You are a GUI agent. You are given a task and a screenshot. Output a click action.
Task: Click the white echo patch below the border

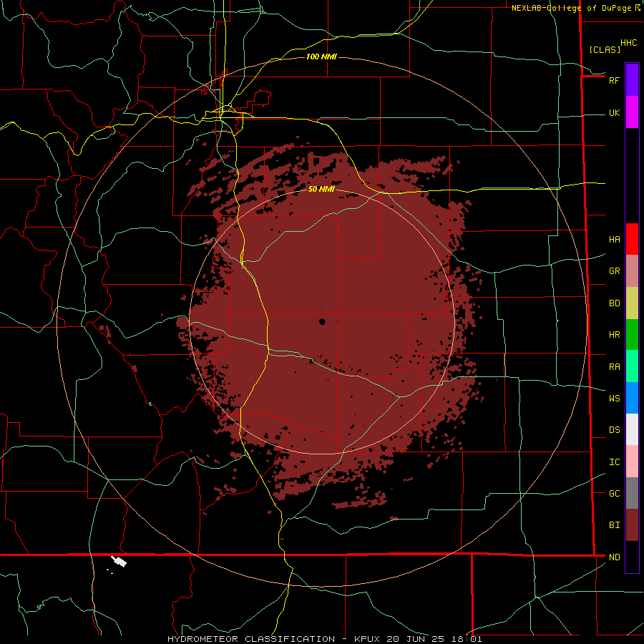click(x=119, y=561)
